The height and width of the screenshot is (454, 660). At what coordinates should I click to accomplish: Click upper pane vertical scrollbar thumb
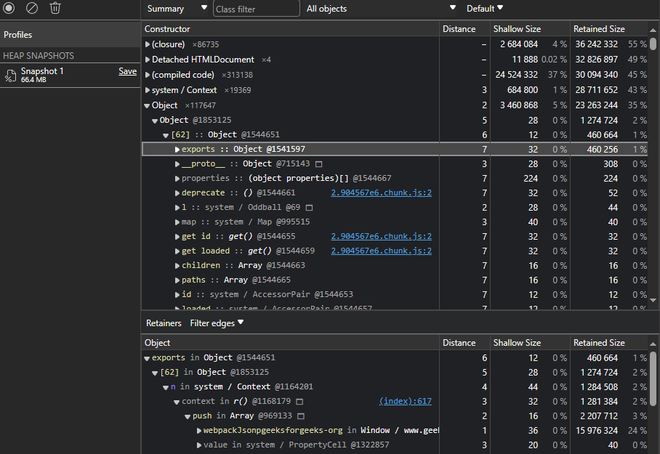(x=653, y=44)
